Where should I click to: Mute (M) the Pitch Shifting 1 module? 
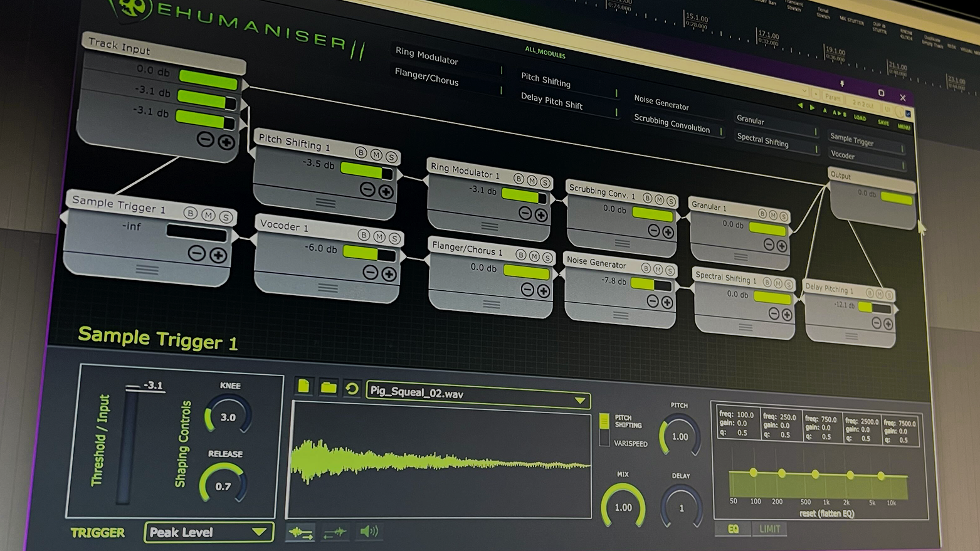[376, 154]
